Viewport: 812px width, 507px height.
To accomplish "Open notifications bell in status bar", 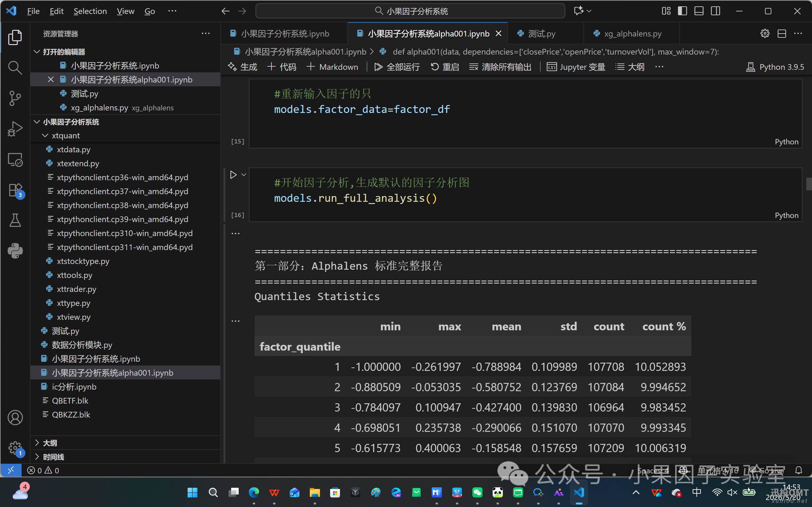I will point(798,470).
